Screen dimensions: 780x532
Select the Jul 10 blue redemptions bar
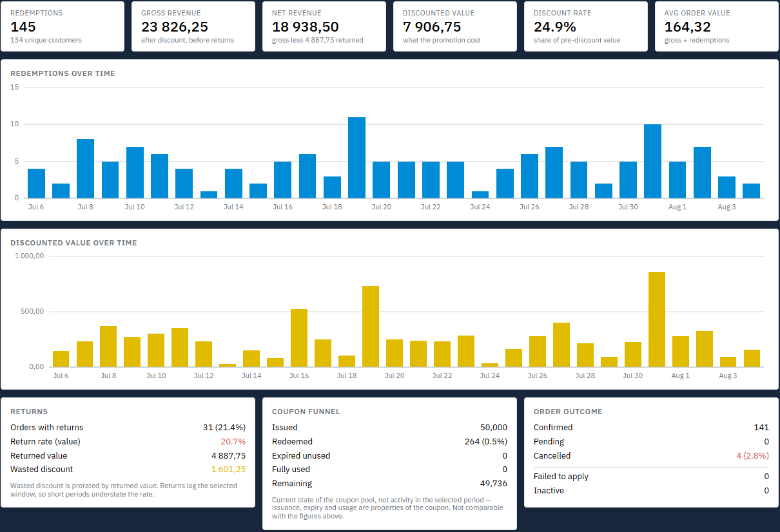[135, 173]
